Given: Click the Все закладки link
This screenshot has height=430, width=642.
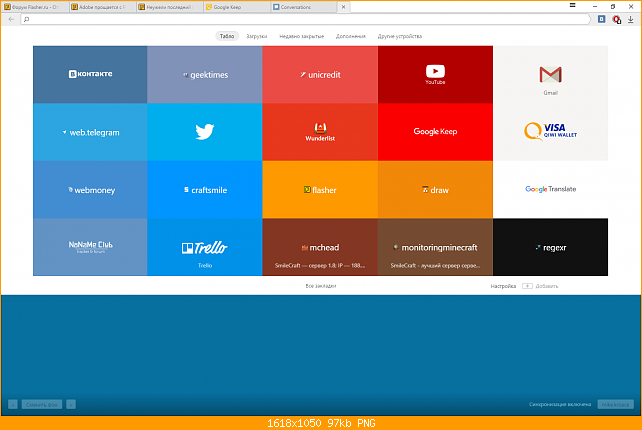Looking at the screenshot, I should [x=321, y=286].
